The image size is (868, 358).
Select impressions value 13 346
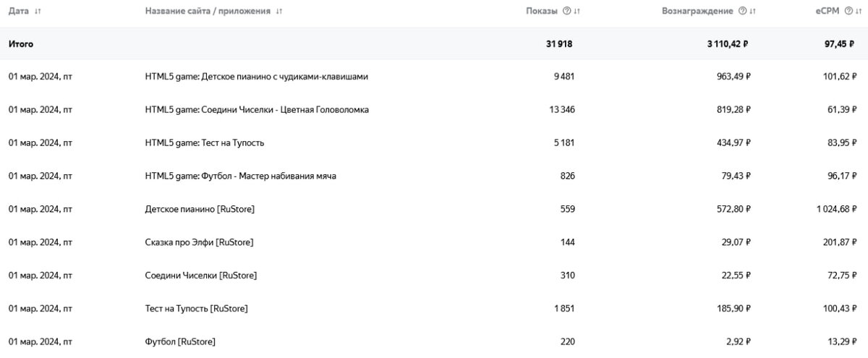pyautogui.click(x=562, y=109)
